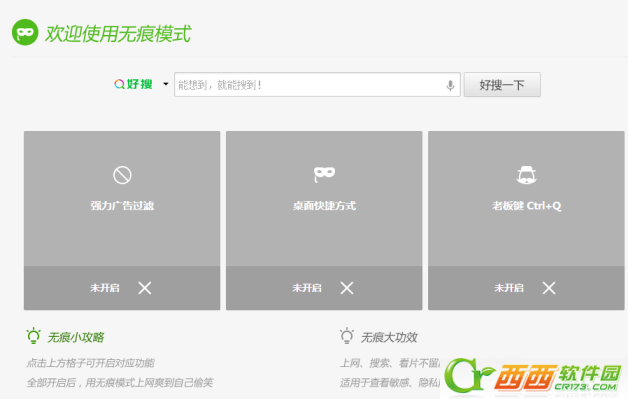Click the X icon under 老板键 Ctrl+Q
The height and width of the screenshot is (399, 628).
[549, 288]
